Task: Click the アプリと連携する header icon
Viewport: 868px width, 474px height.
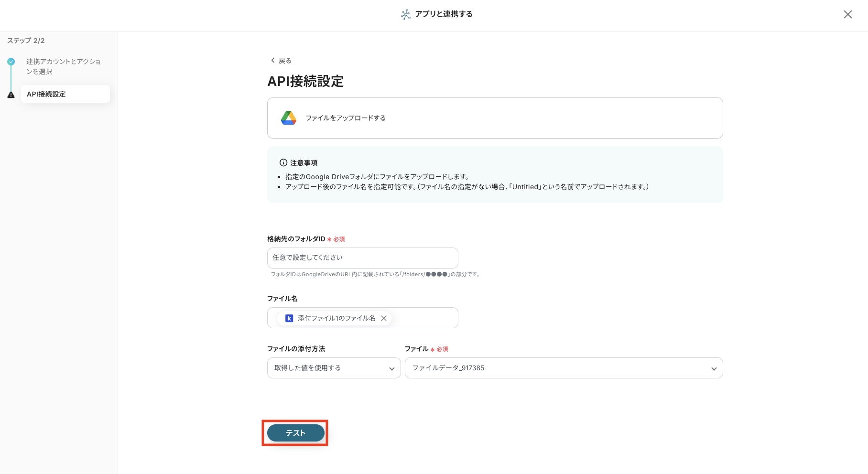Action: coord(406,14)
